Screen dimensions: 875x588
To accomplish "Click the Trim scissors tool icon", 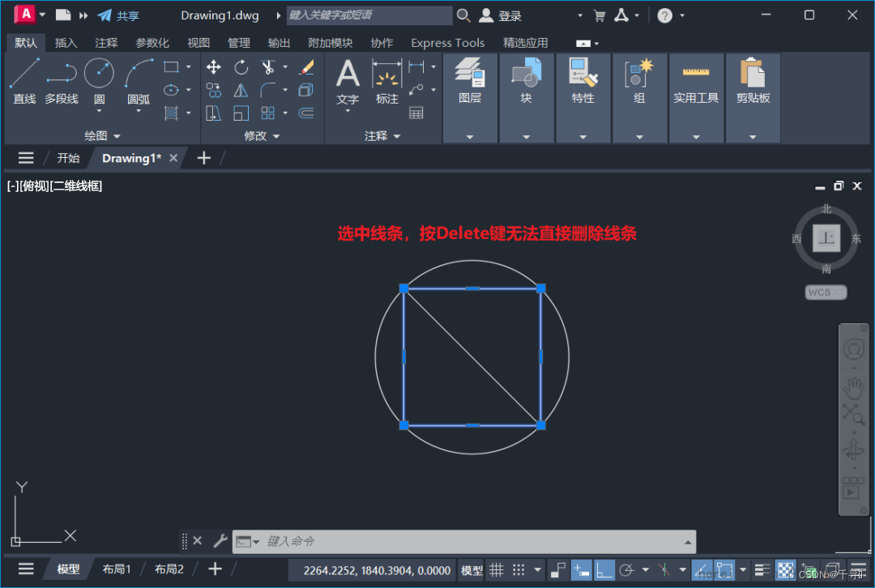I will pos(268,67).
